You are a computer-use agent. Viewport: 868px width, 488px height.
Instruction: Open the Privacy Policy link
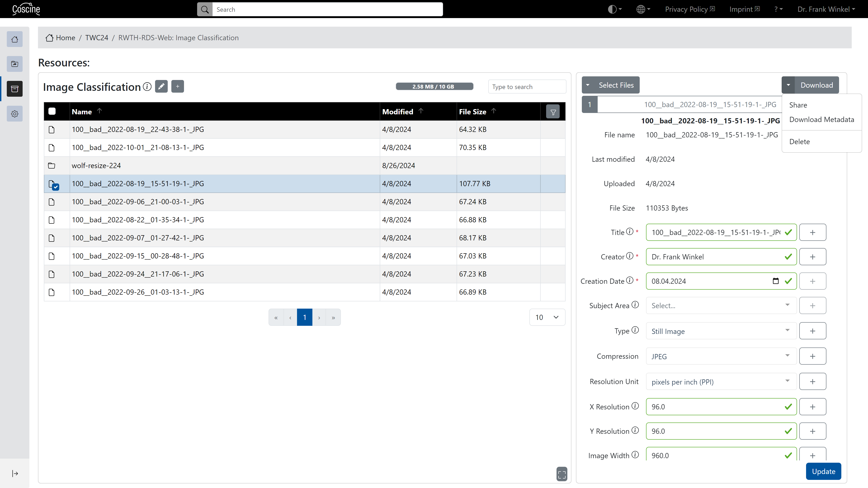click(690, 9)
